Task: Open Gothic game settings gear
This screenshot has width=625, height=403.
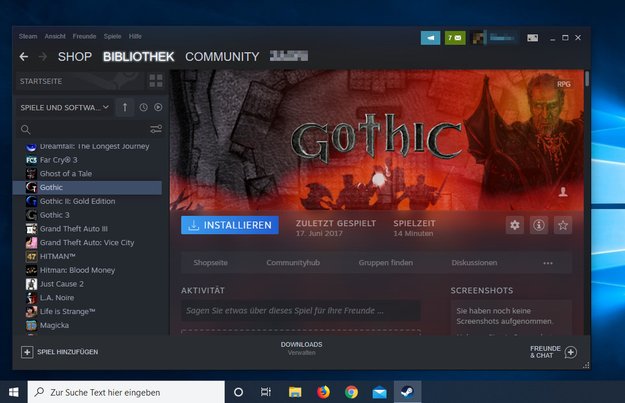Action: pos(515,225)
